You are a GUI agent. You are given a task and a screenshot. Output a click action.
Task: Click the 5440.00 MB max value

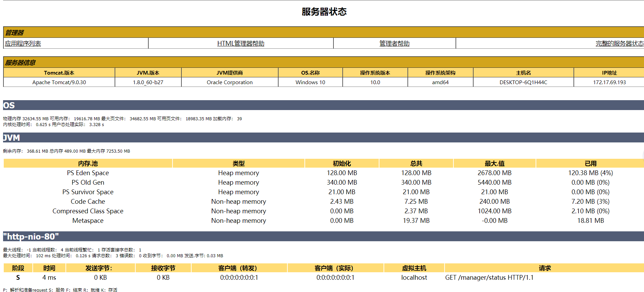(495, 182)
